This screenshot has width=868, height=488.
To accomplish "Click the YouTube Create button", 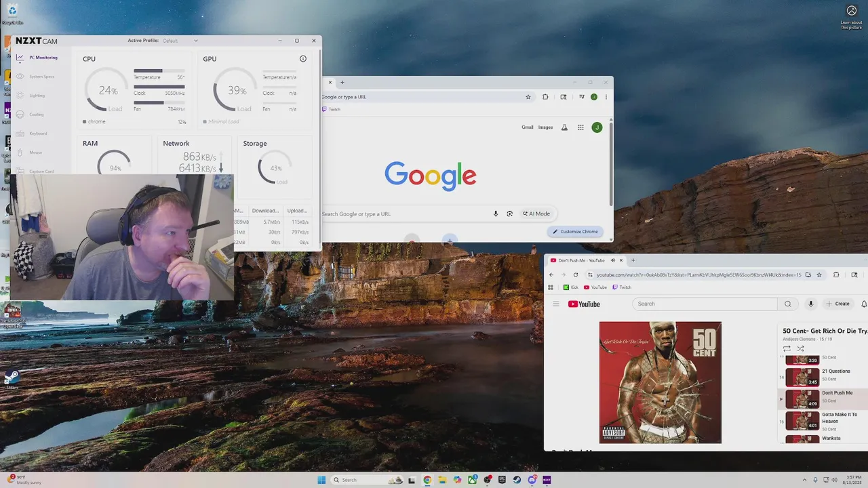I will click(837, 304).
